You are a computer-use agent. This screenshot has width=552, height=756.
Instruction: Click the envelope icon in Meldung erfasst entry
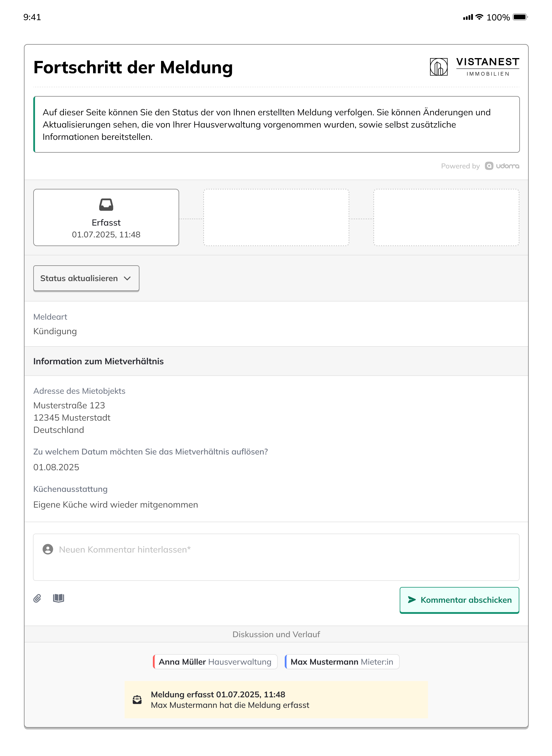click(x=137, y=699)
